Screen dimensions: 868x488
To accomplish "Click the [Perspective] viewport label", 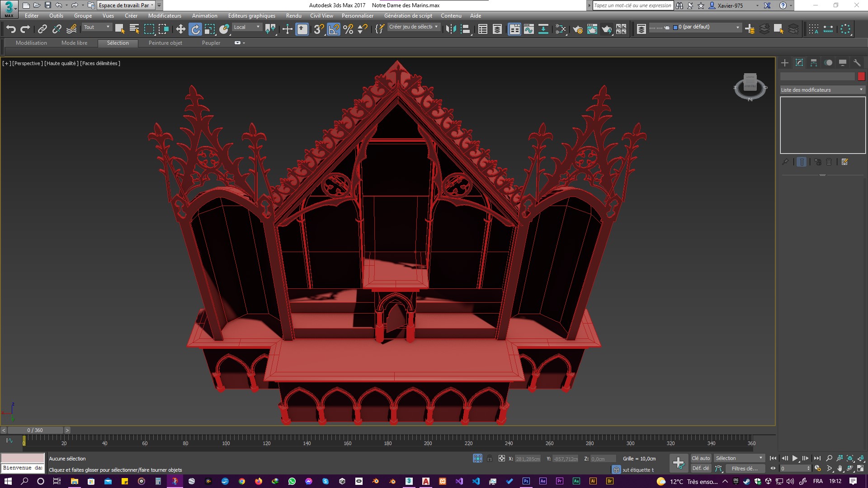I will [28, 63].
